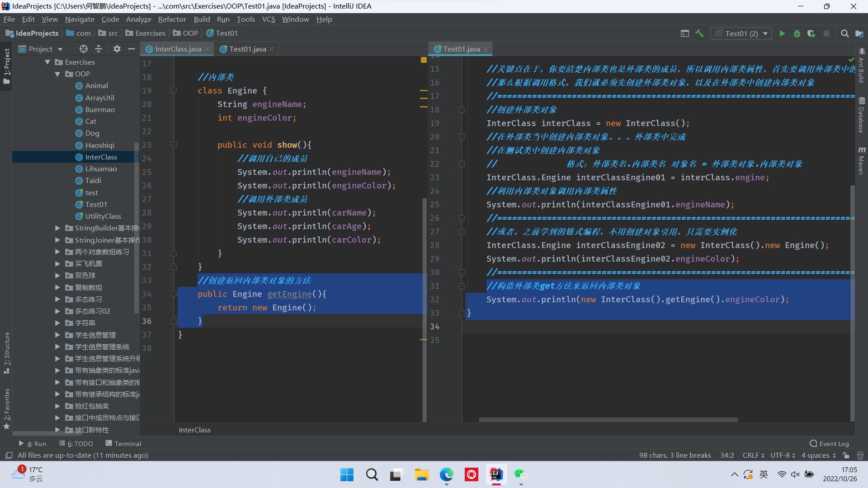Viewport: 868px width, 488px height.
Task: Open the Event Log
Action: point(830,444)
